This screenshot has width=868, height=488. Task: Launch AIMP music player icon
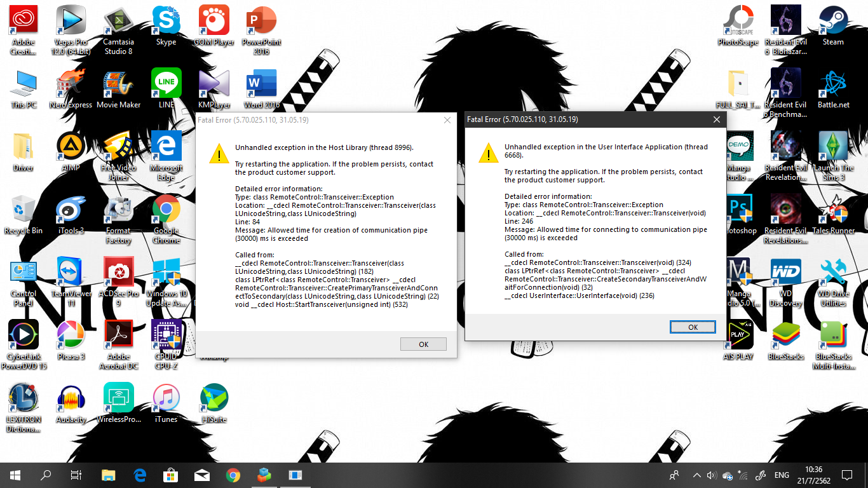tap(71, 151)
